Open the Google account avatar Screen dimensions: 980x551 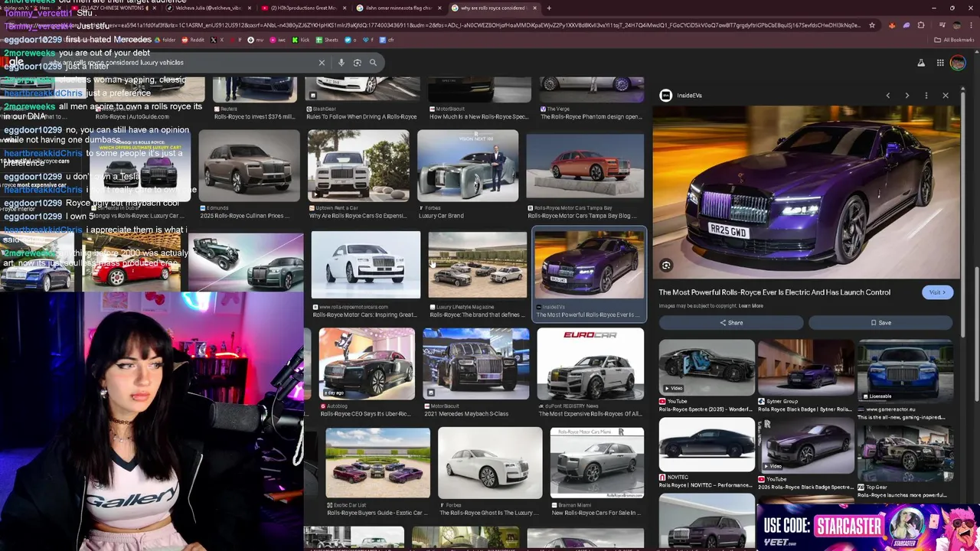pos(958,63)
